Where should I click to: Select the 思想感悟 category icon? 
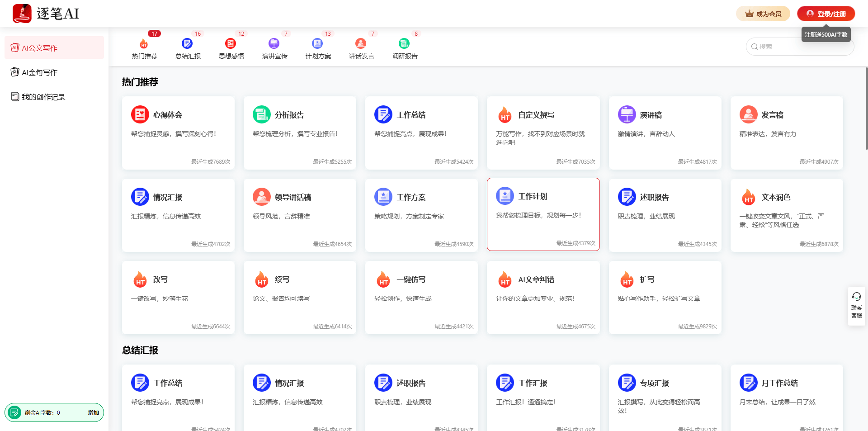pos(231,44)
